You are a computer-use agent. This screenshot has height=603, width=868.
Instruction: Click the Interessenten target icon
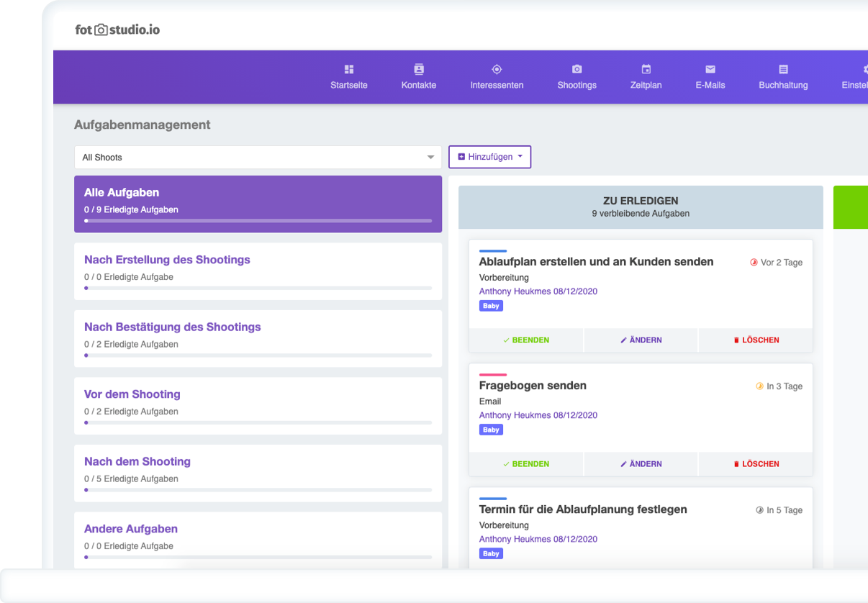pyautogui.click(x=497, y=69)
